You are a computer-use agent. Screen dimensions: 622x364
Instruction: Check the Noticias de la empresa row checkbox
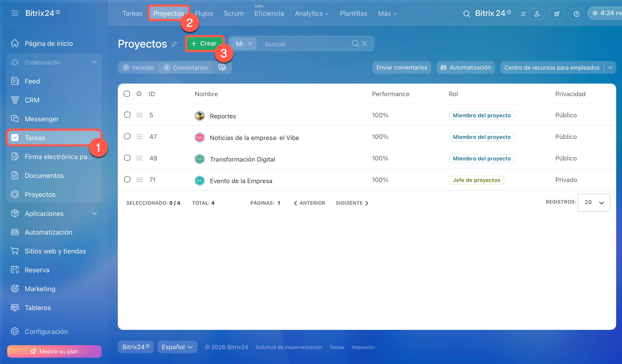[127, 136]
